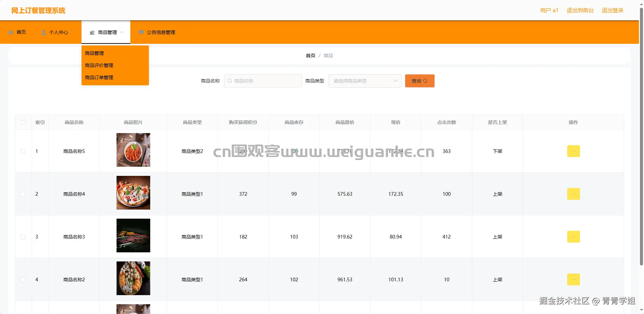Click the original price 919.62
Screen dimensions: 644x314
[345, 237]
